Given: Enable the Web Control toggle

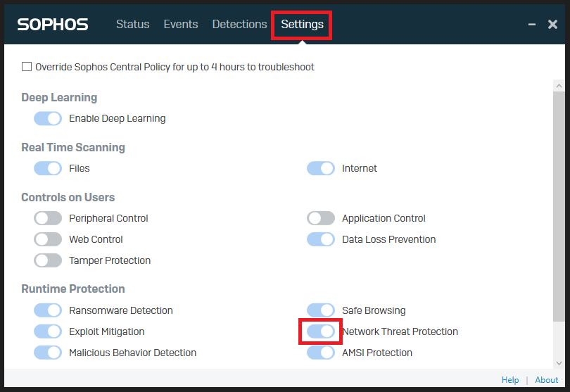Looking at the screenshot, I should click(48, 239).
